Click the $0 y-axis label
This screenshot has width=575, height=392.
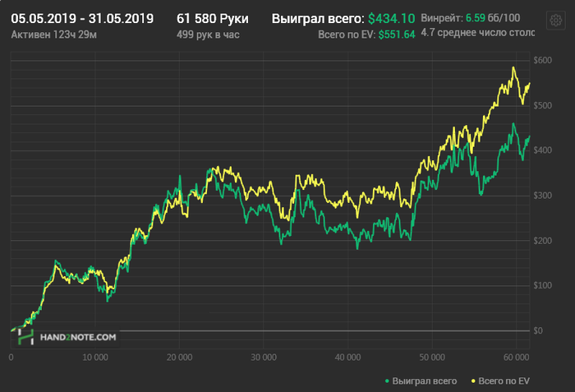tap(538, 330)
